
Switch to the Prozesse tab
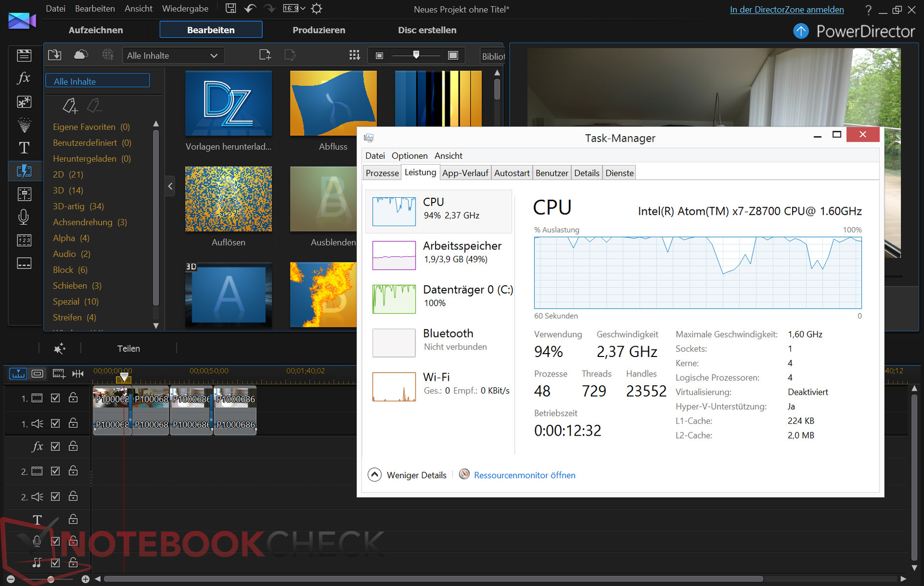(382, 173)
